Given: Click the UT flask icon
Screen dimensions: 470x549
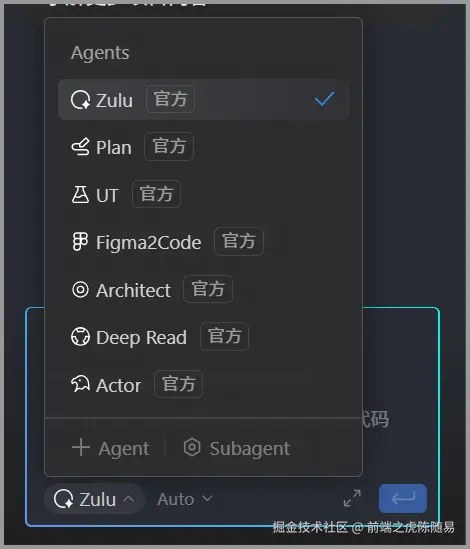Looking at the screenshot, I should pos(80,195).
